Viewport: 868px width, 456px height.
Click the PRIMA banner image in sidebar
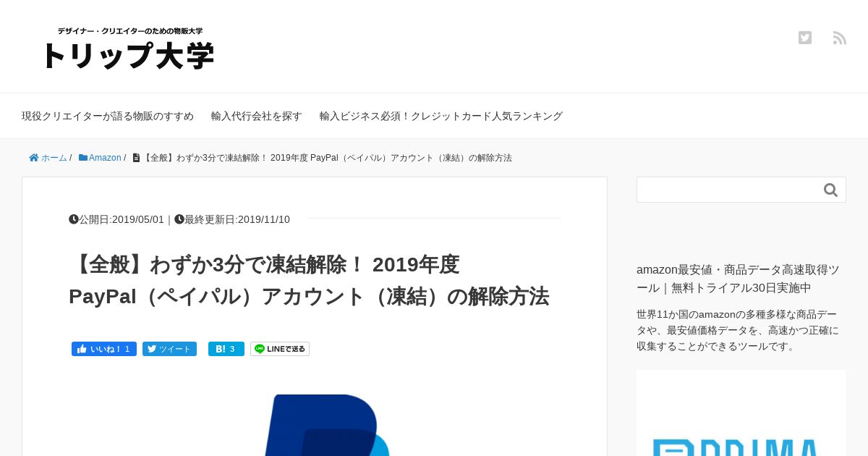[741, 413]
